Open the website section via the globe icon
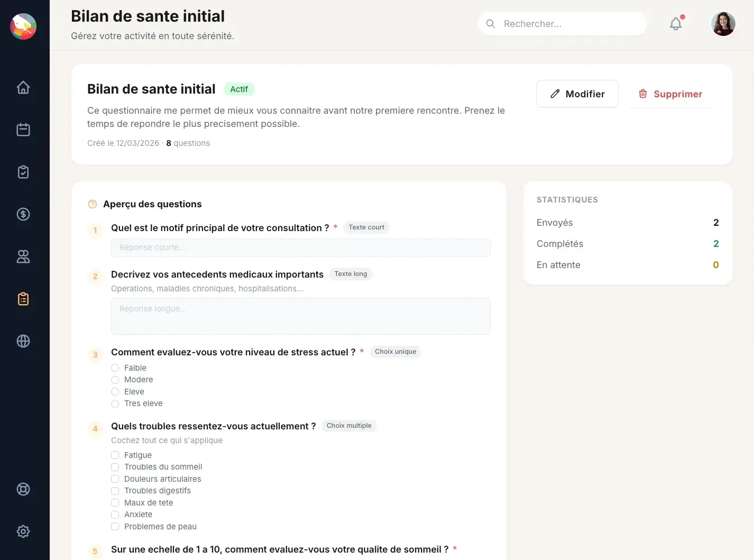The height and width of the screenshot is (560, 754). pyautogui.click(x=23, y=341)
